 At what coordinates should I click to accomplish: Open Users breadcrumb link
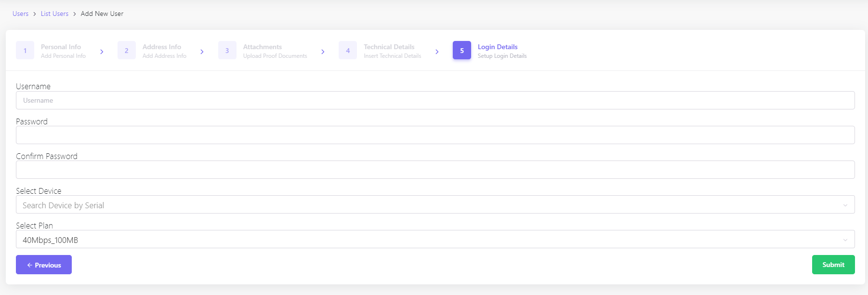[20, 13]
